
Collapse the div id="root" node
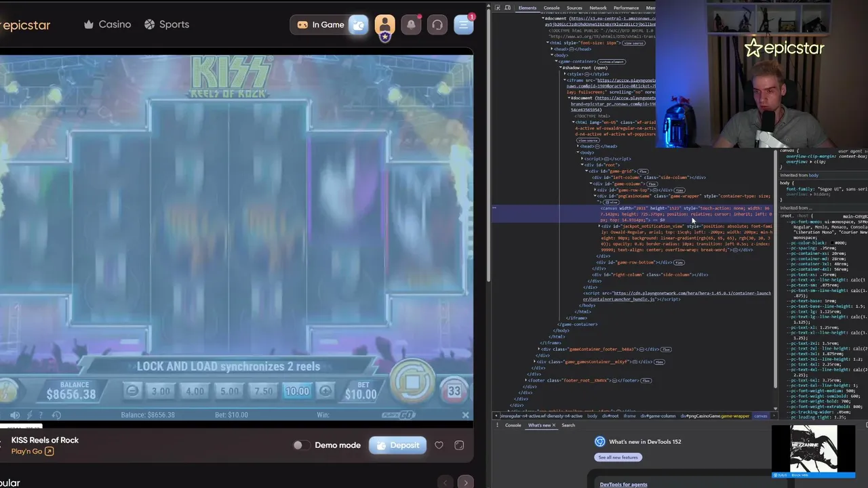582,165
